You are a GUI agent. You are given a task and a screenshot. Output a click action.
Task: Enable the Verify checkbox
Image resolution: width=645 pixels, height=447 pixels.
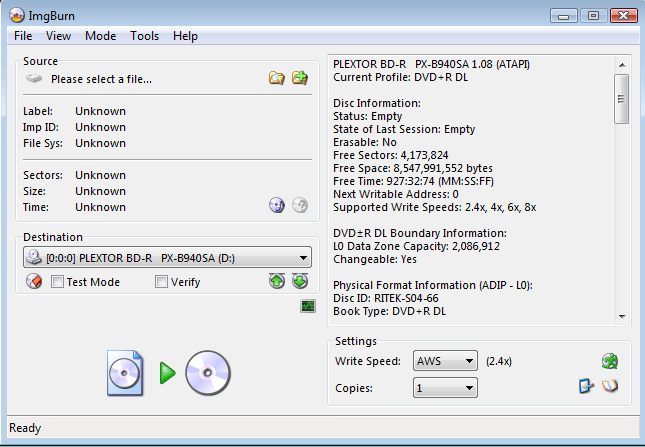[161, 282]
